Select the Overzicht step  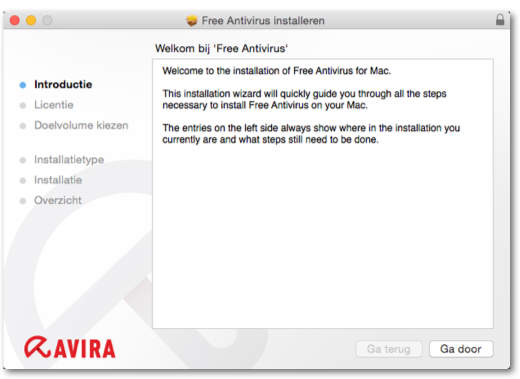[x=58, y=200]
